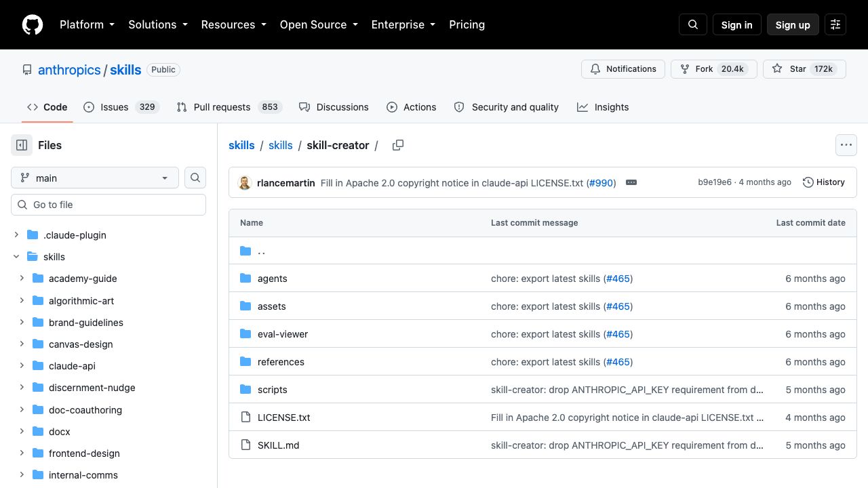Click the assets folder icon
The image size is (868, 488).
245,306
